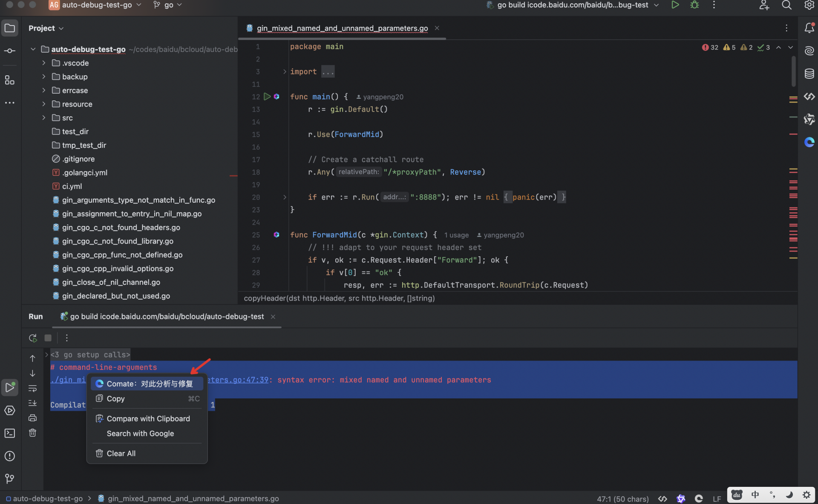Jump down the stack trace arrow
The width and height of the screenshot is (818, 504).
[x=32, y=373]
